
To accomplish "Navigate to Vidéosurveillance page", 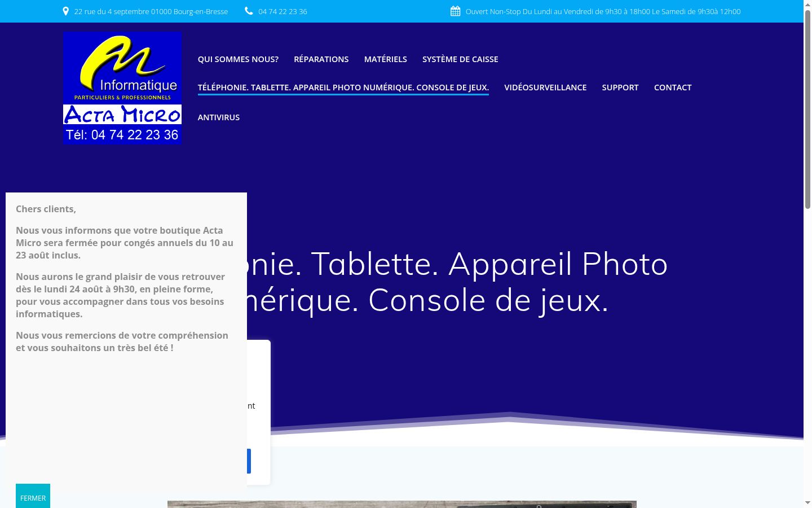I will click(x=545, y=87).
